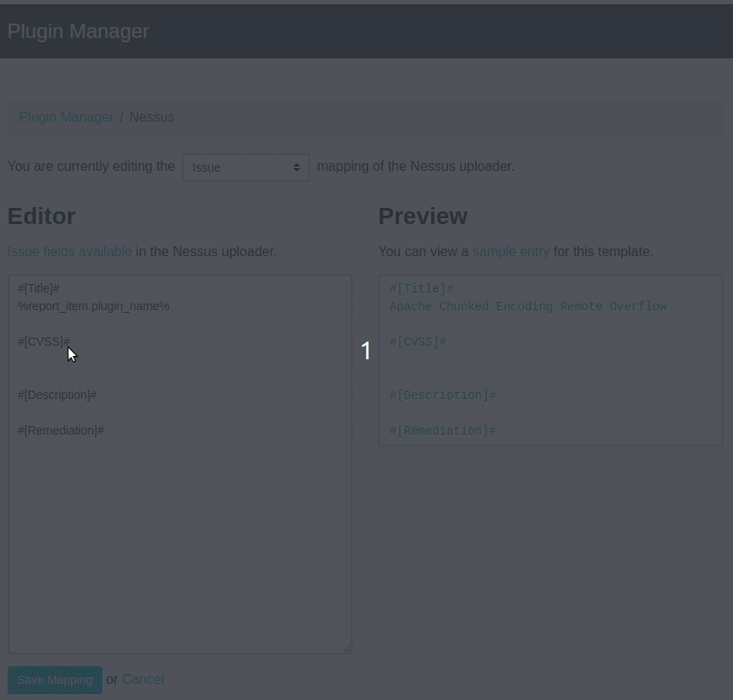Click the #[Remediation]# placeholder in the editor
The width and height of the screenshot is (733, 700).
coord(61,430)
